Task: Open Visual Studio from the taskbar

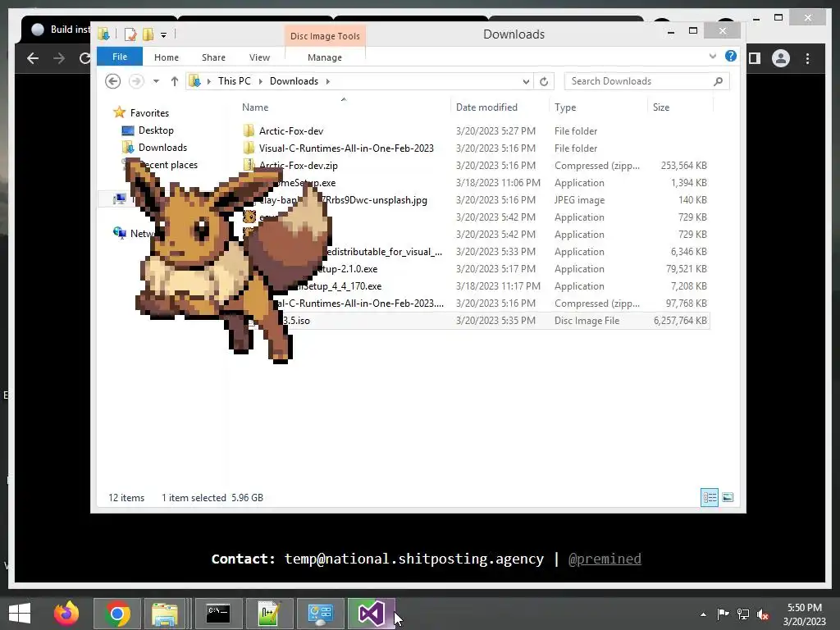Action: tap(372, 614)
